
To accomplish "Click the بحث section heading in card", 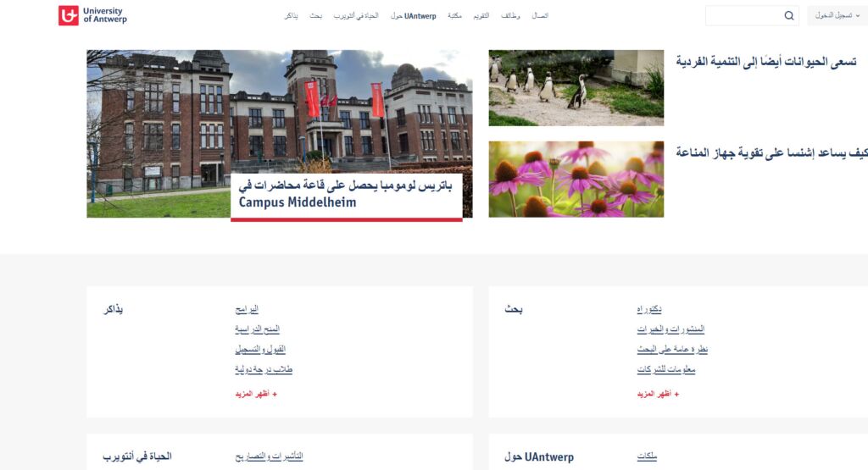I will 513,310.
